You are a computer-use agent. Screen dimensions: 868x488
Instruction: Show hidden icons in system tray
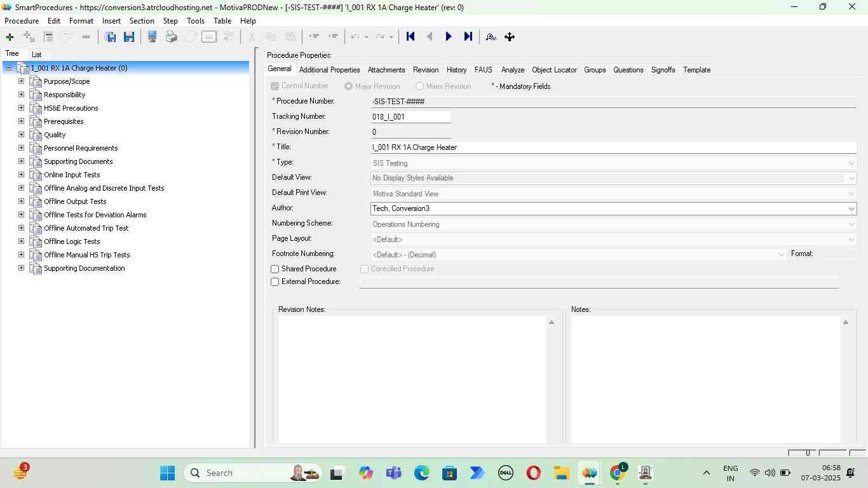click(x=706, y=473)
